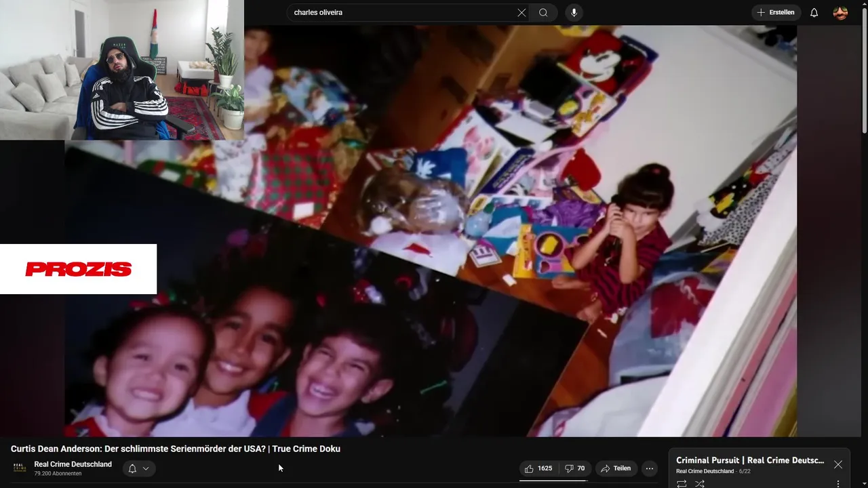This screenshot has width=868, height=488.
Task: Toggle playlist shuffle button
Action: 700,483
